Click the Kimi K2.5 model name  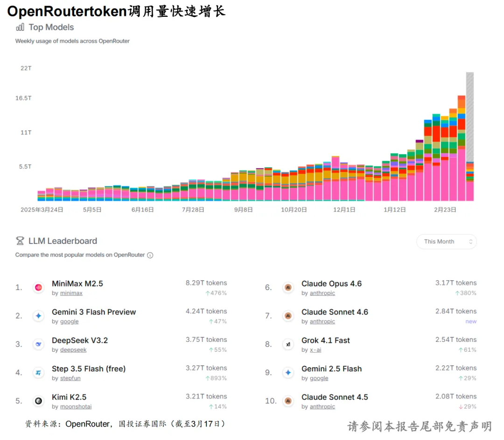69,397
